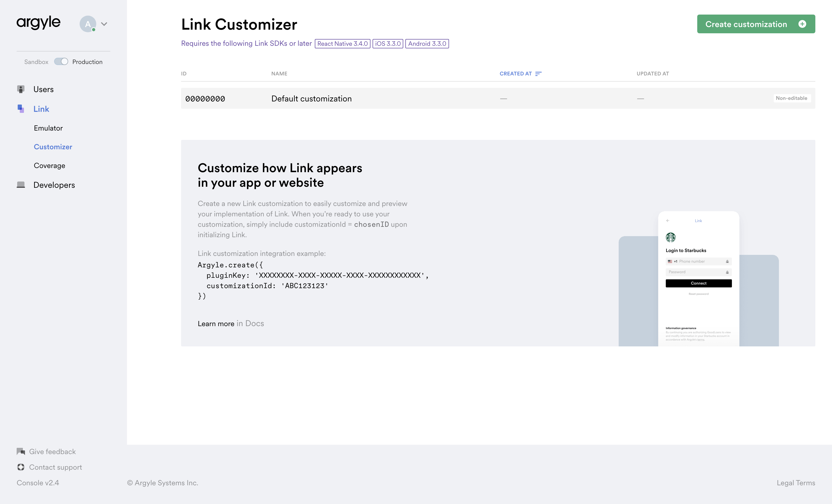Select the Default customization row name
The width and height of the screenshot is (832, 504).
[x=311, y=99]
